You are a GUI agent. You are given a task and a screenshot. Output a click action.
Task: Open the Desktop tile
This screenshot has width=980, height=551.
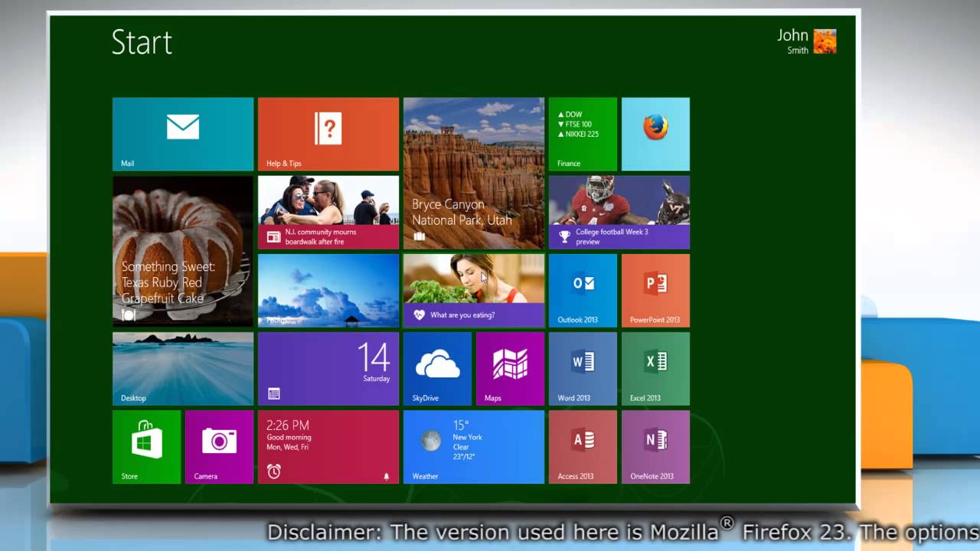tap(183, 369)
